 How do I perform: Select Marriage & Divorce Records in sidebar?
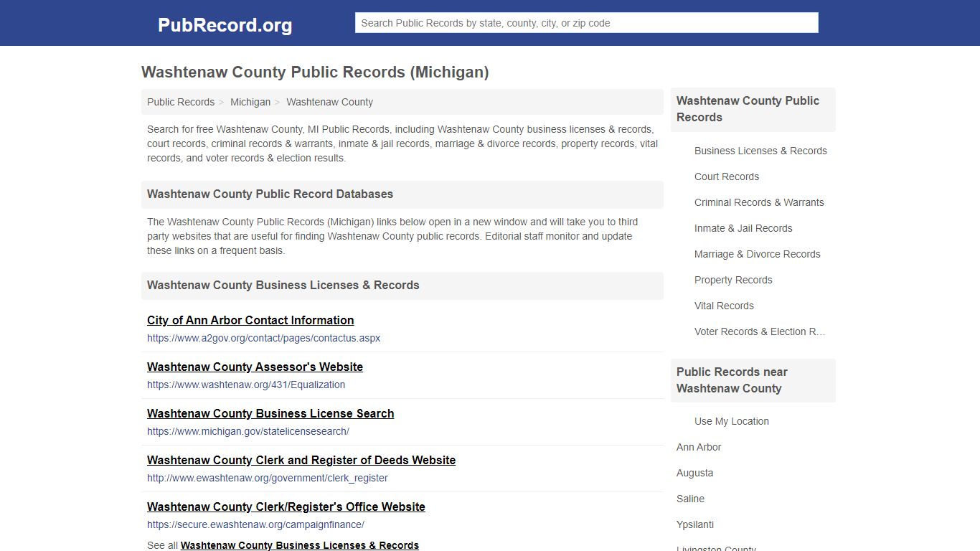coord(757,254)
